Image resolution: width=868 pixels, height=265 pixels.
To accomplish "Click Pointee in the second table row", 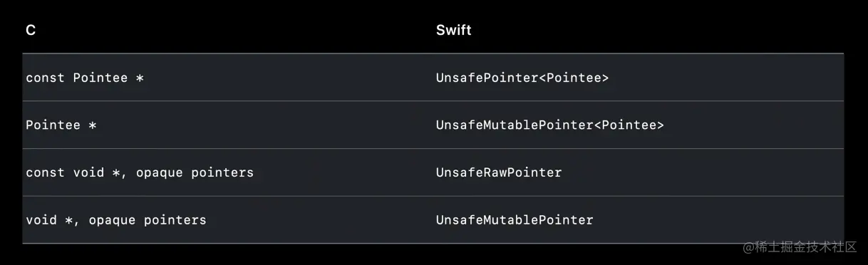I will coord(53,125).
